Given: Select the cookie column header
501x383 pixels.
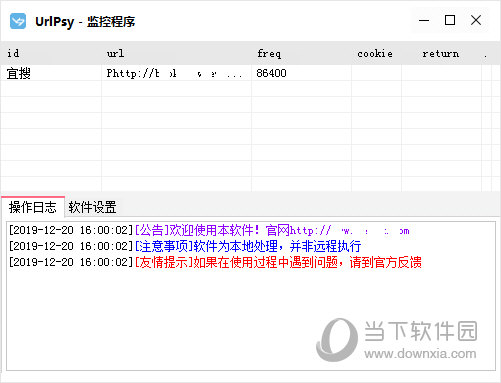Looking at the screenshot, I should click(x=376, y=53).
